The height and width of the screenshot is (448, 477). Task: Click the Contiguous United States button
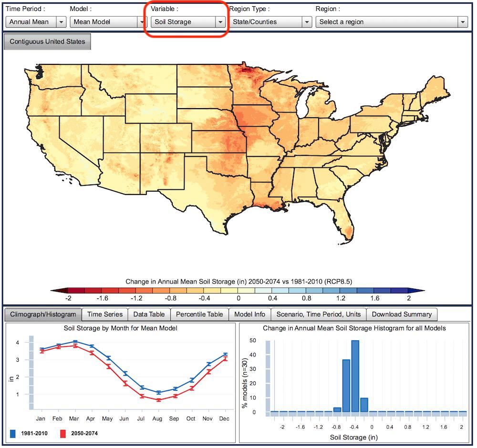(x=47, y=41)
